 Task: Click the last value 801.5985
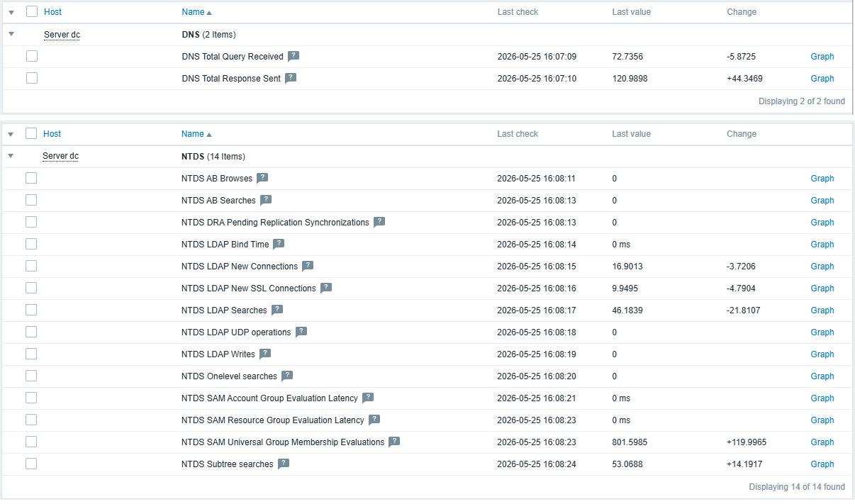click(630, 442)
